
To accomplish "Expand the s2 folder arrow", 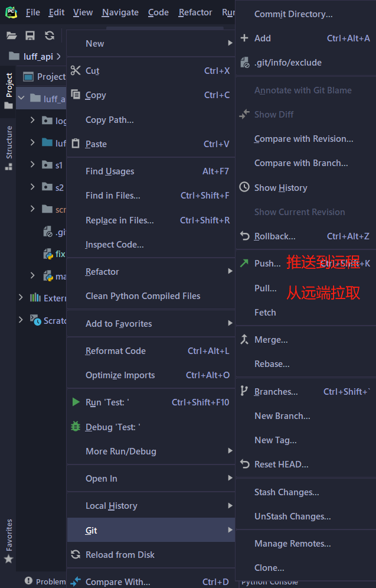I will (x=32, y=186).
